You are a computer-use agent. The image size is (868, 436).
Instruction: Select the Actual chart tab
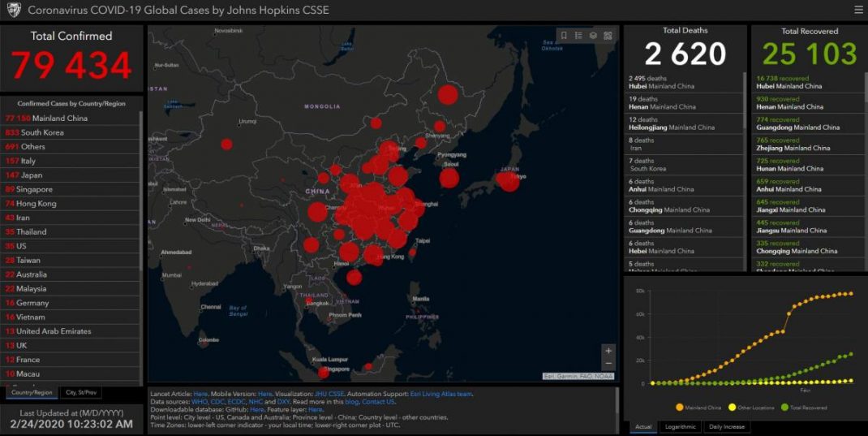point(643,427)
